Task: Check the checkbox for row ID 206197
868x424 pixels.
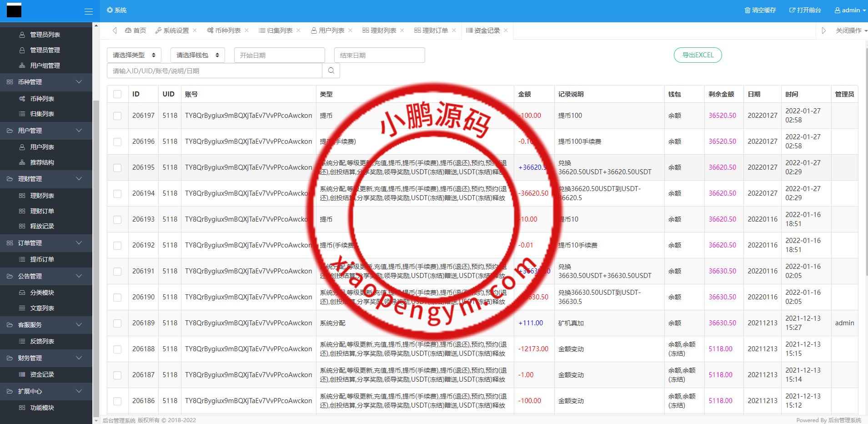Action: (117, 116)
